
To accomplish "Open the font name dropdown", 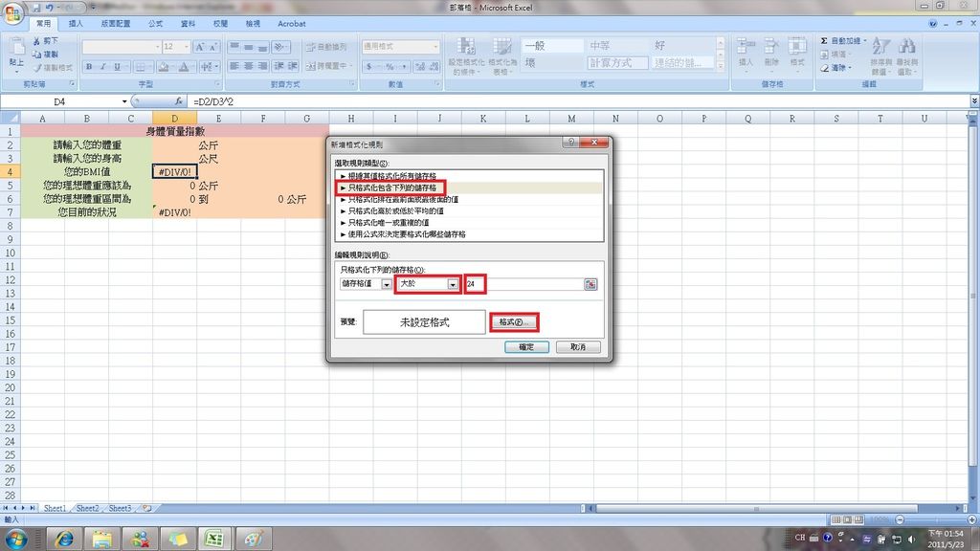I will coord(158,47).
